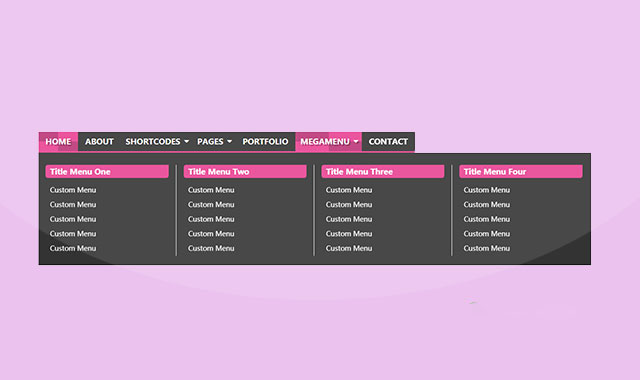The height and width of the screenshot is (380, 640).
Task: Open last Custom Menu under Title Menu Three
Action: pyautogui.click(x=349, y=248)
